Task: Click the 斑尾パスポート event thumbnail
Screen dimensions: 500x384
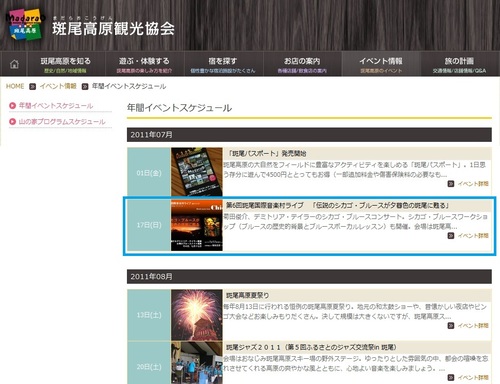Action: (x=197, y=171)
